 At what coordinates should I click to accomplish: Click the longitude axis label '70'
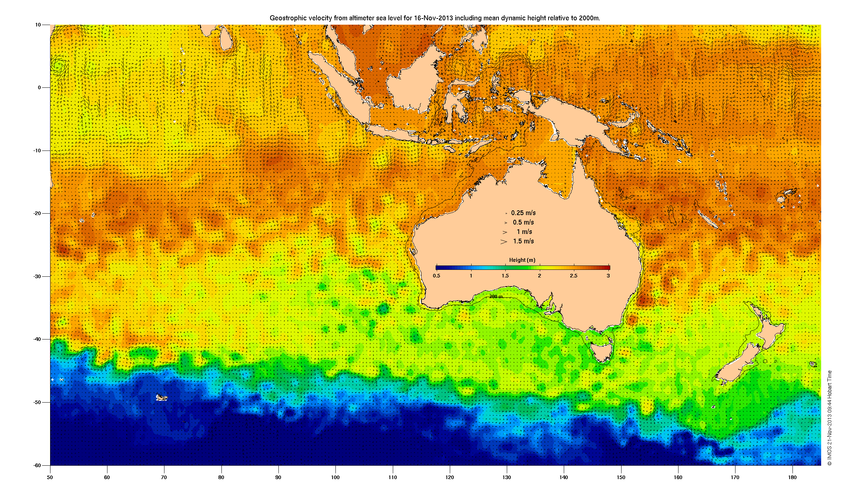point(164,477)
